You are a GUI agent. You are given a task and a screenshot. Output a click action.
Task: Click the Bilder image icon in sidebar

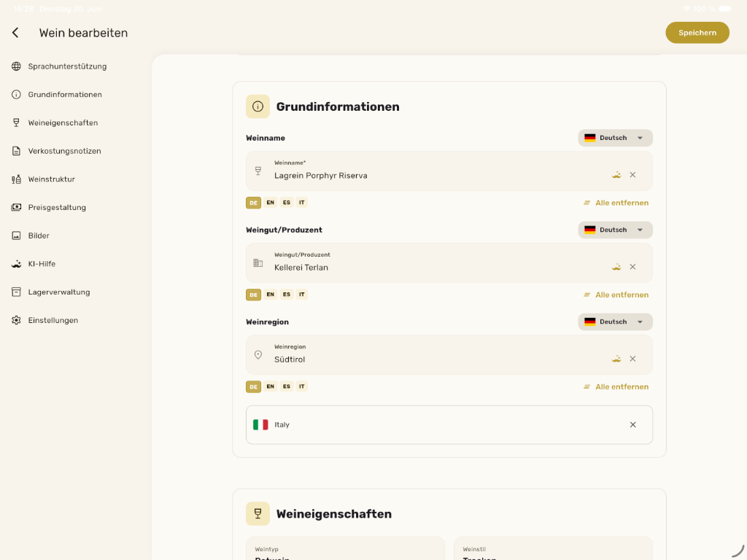pos(16,236)
